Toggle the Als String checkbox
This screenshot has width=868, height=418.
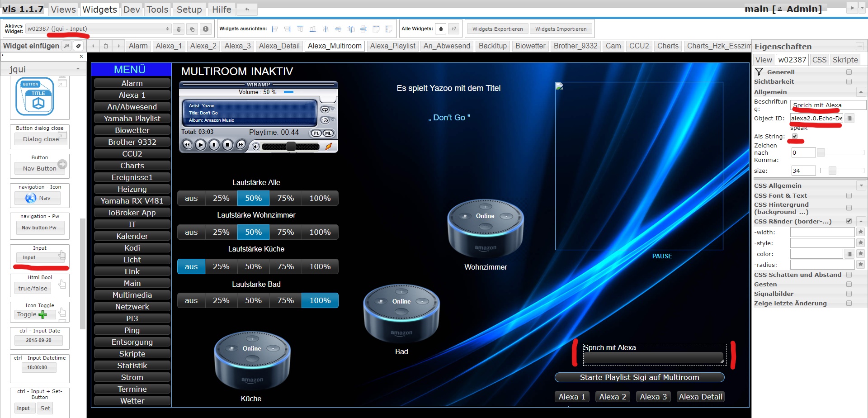tap(795, 136)
